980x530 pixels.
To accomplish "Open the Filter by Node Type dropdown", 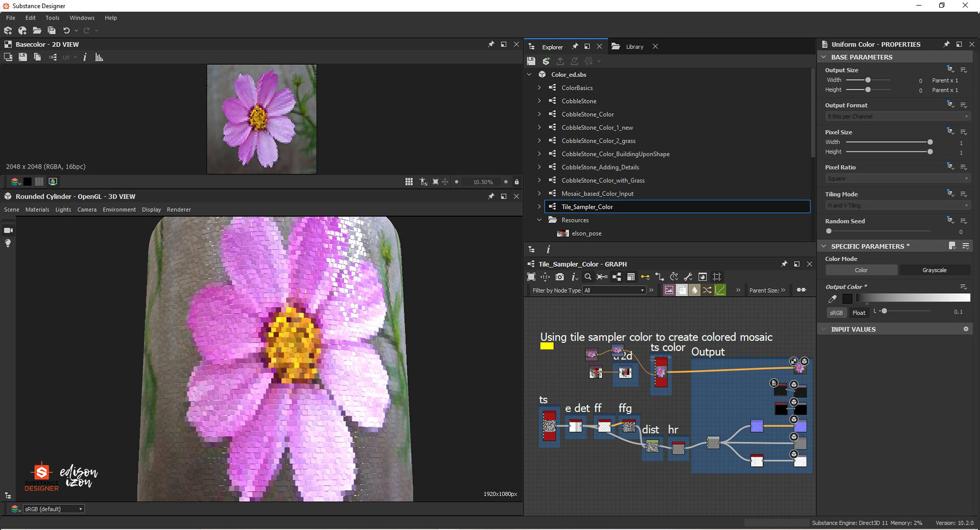I will (x=614, y=290).
